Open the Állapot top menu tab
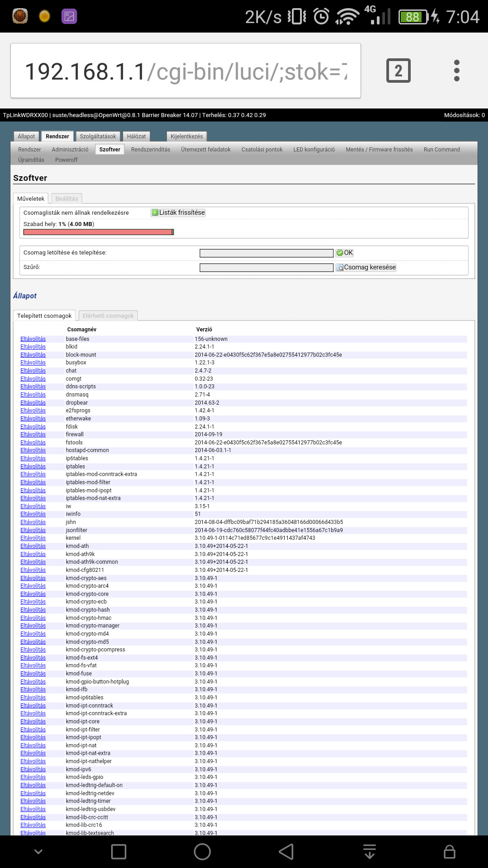This screenshot has height=868, width=488. pos(26,137)
